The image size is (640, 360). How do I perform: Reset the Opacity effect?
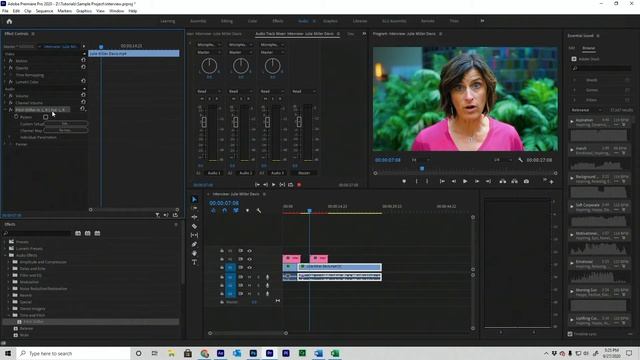tap(83, 67)
